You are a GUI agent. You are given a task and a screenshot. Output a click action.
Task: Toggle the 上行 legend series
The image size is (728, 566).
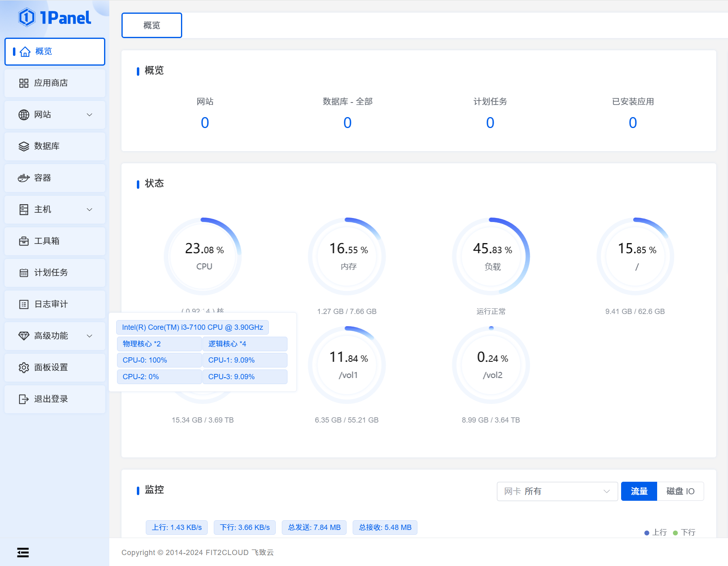(656, 532)
